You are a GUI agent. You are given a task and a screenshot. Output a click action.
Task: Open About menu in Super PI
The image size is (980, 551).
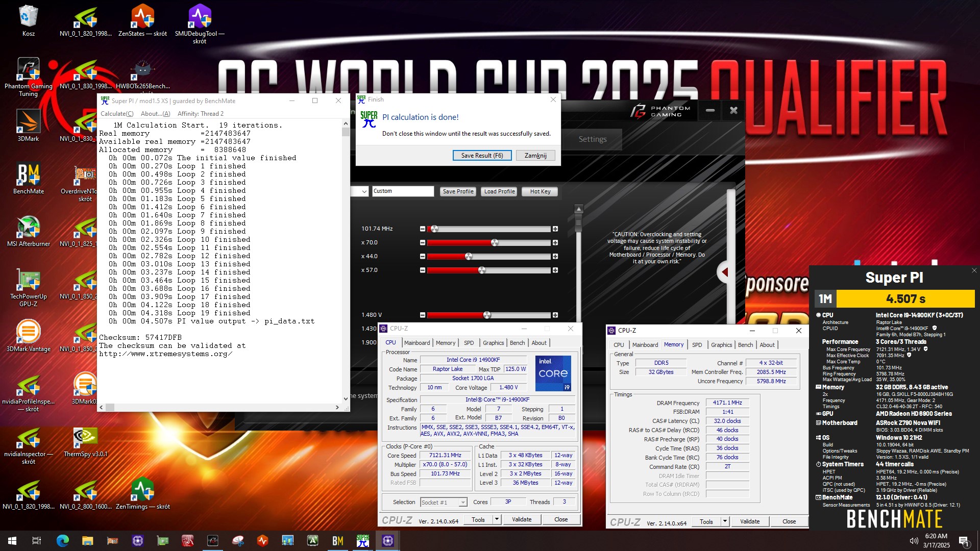pyautogui.click(x=155, y=114)
